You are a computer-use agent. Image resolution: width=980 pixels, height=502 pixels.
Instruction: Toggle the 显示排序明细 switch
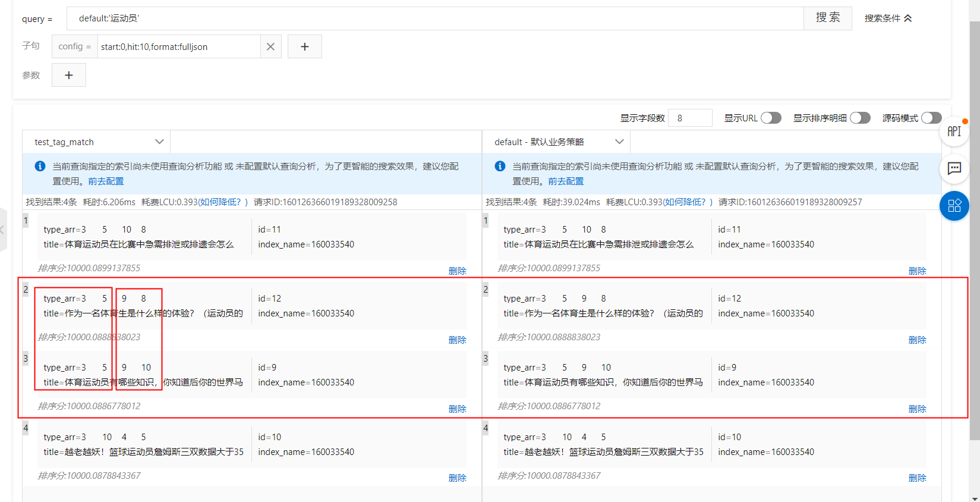click(x=860, y=118)
